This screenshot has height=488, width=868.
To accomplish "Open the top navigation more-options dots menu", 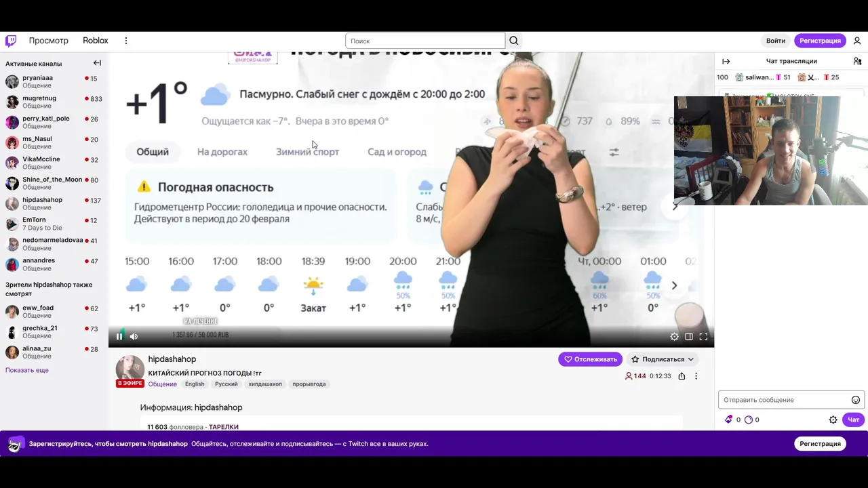I will (125, 41).
